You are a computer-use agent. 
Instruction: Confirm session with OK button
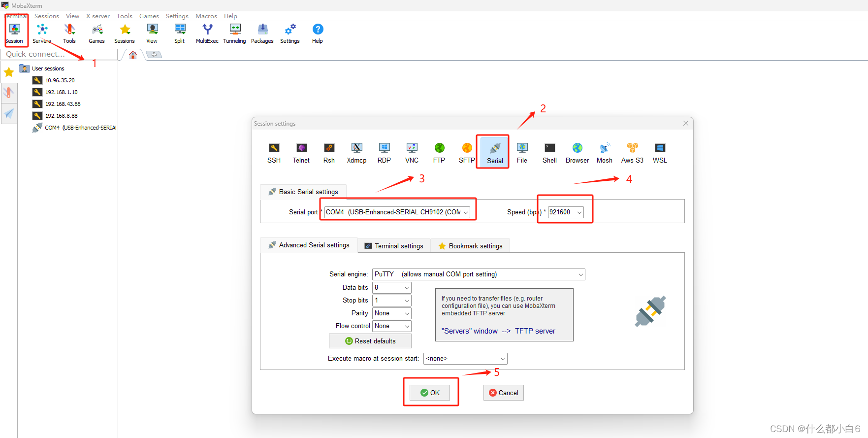430,393
